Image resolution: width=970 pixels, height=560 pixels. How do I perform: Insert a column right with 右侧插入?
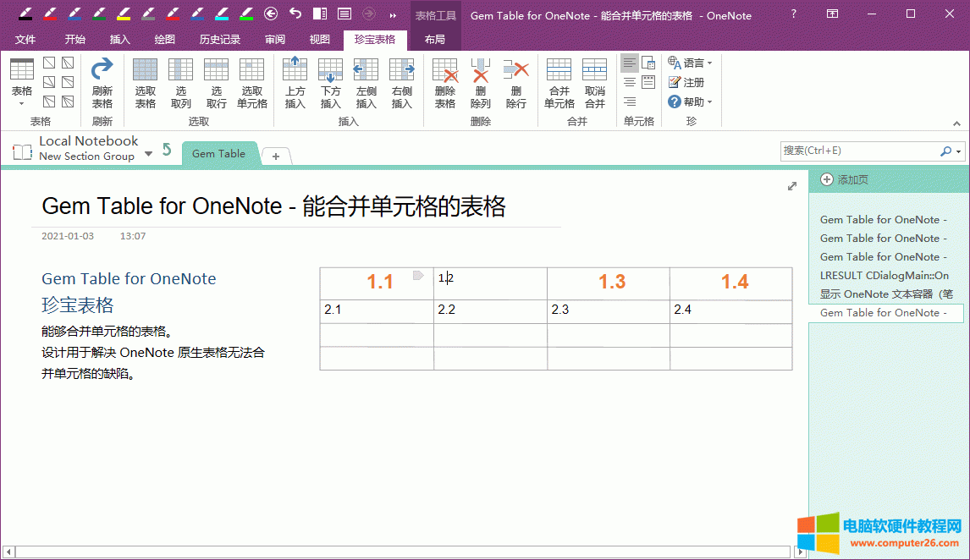point(401,82)
